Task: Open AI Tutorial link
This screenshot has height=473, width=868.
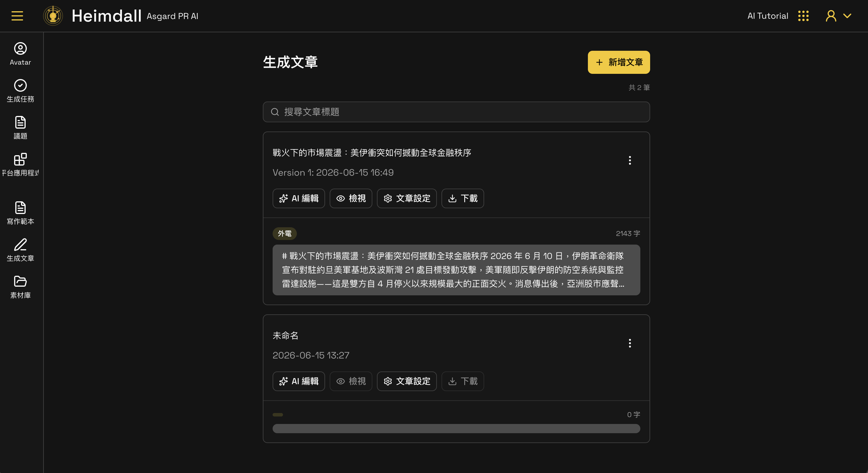Action: [768, 16]
